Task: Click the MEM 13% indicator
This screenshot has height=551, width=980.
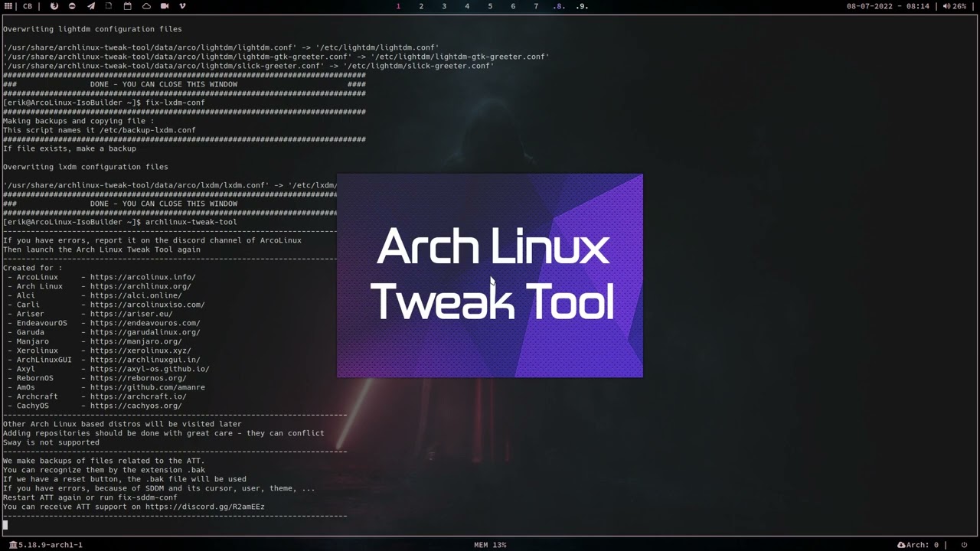Action: [x=490, y=545]
